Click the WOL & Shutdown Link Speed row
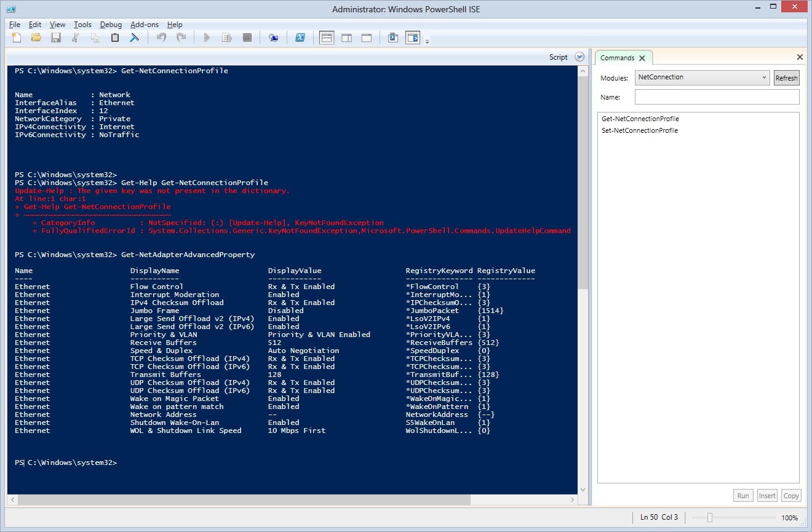The height and width of the screenshot is (532, 812). point(252,431)
